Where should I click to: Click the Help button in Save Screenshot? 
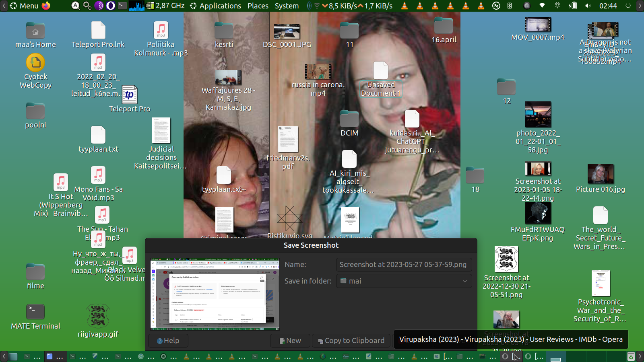[168, 341]
